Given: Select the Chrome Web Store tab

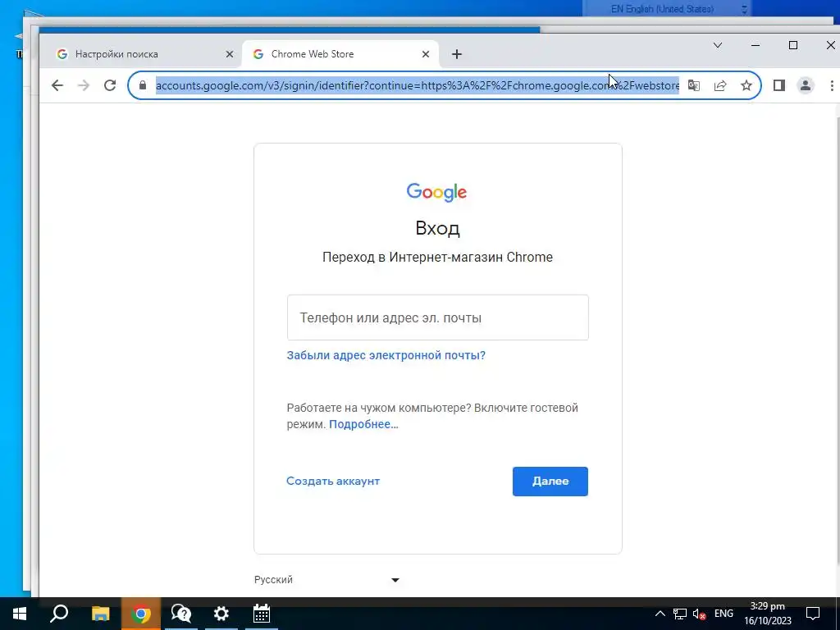Looking at the screenshot, I should 340,54.
